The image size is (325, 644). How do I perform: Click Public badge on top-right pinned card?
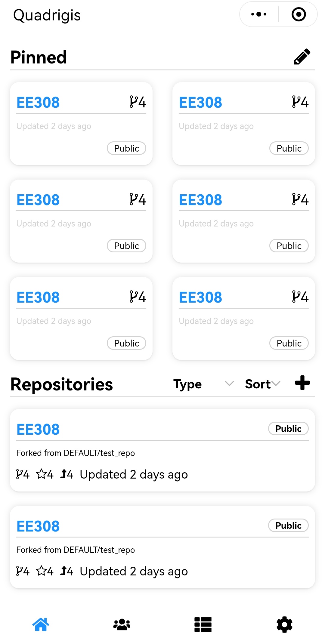[289, 148]
